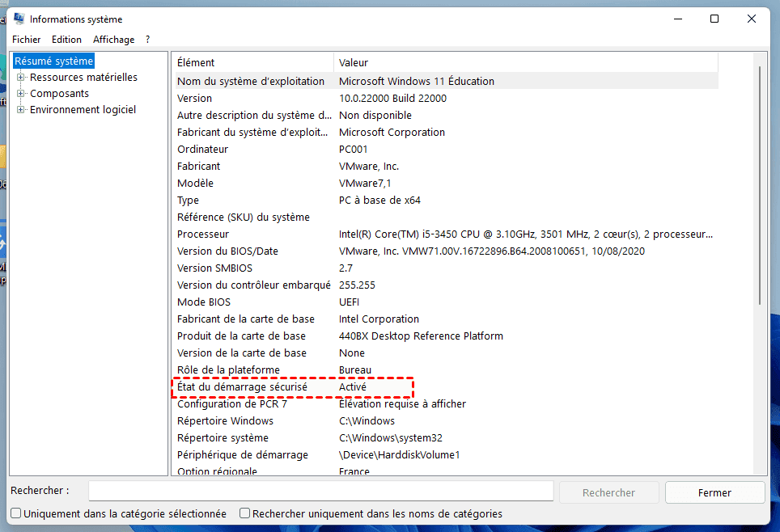The width and height of the screenshot is (780, 532).
Task: Select Environnement logiciel tree item
Action: pos(83,109)
